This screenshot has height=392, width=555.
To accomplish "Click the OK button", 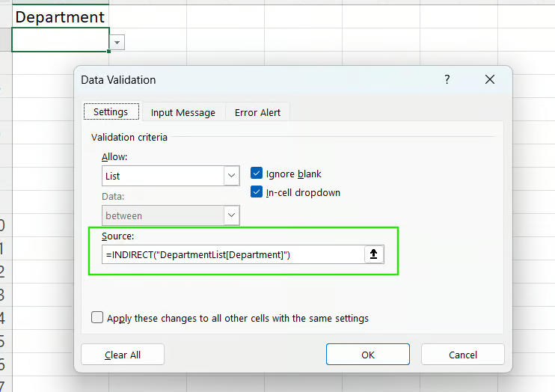I will [x=368, y=355].
